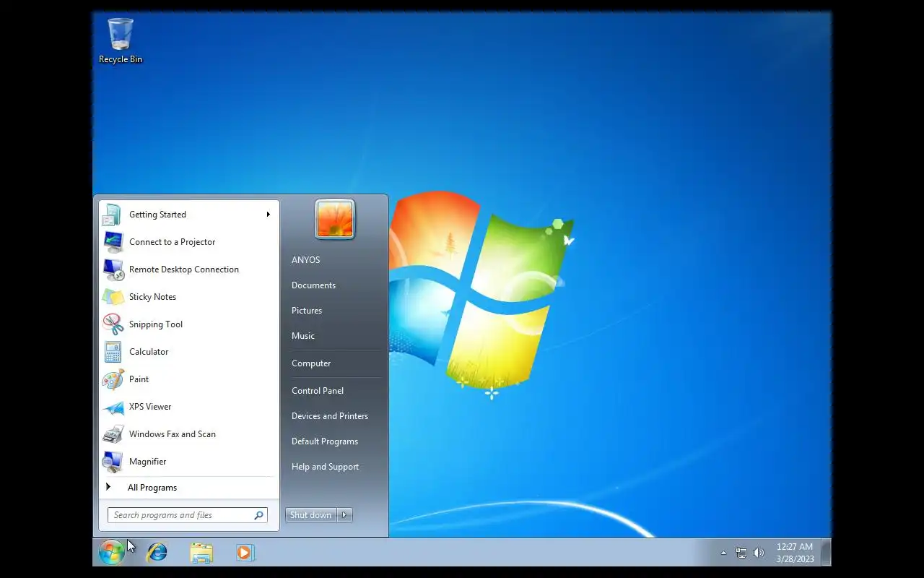This screenshot has width=924, height=578.
Task: Click the Paint palette icon
Action: click(x=113, y=379)
